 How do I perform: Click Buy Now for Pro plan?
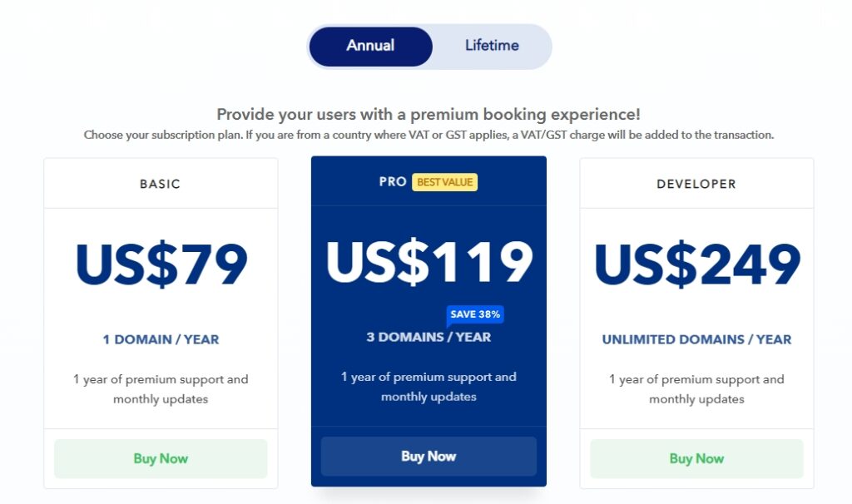428,456
